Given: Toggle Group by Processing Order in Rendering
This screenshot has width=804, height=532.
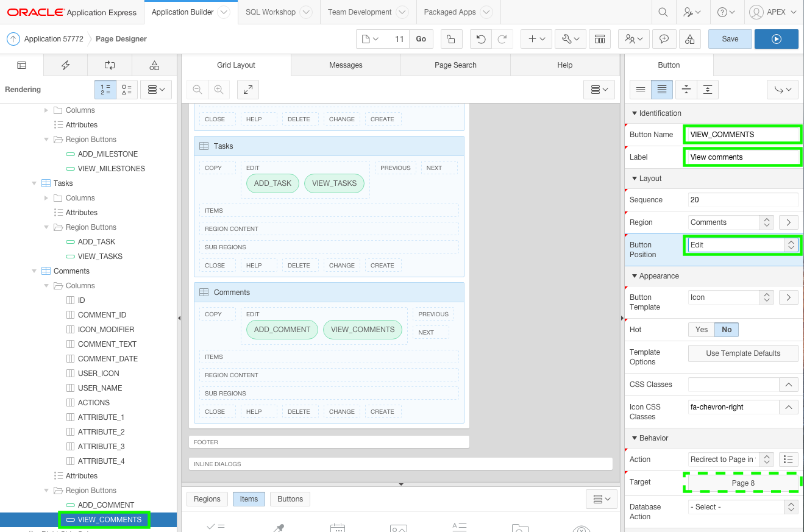Looking at the screenshot, I should [x=105, y=90].
